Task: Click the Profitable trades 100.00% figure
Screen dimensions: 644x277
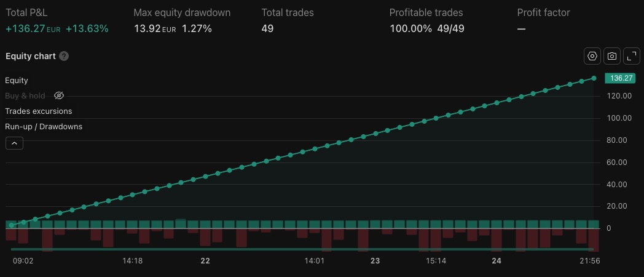Action: [x=410, y=28]
